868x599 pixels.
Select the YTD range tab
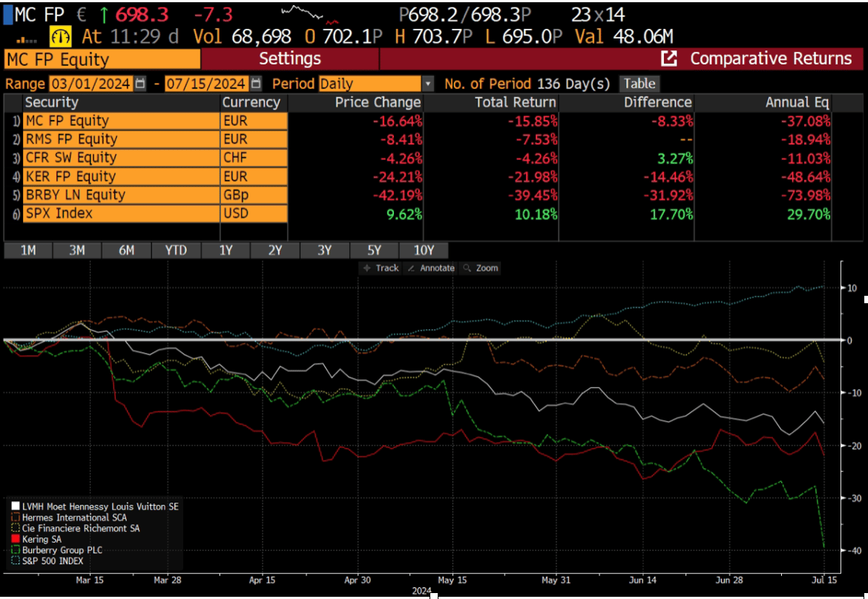click(176, 251)
